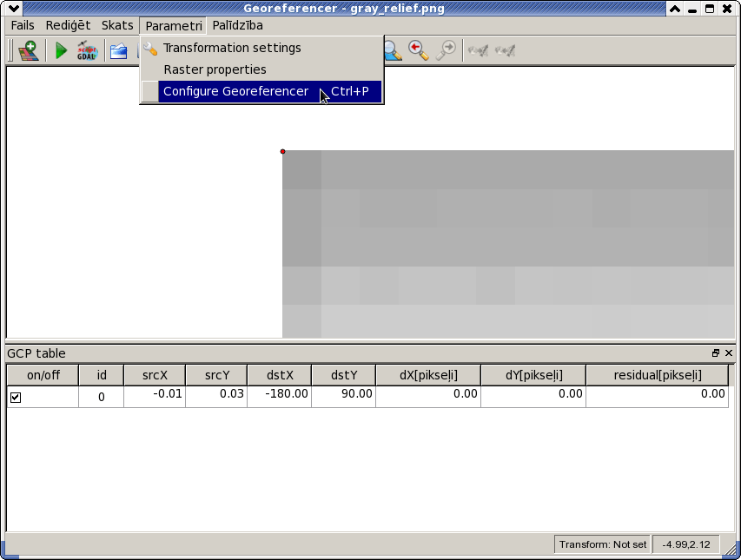Click the toolbar drag handle
The height and width of the screenshot is (560, 741).
pyautogui.click(x=11, y=50)
